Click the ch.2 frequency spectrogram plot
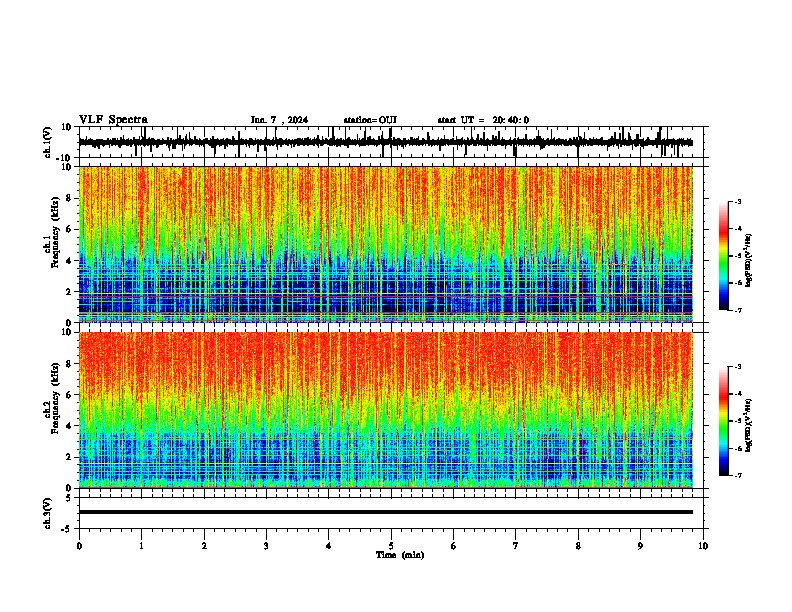The width and height of the screenshot is (792, 612). click(386, 410)
